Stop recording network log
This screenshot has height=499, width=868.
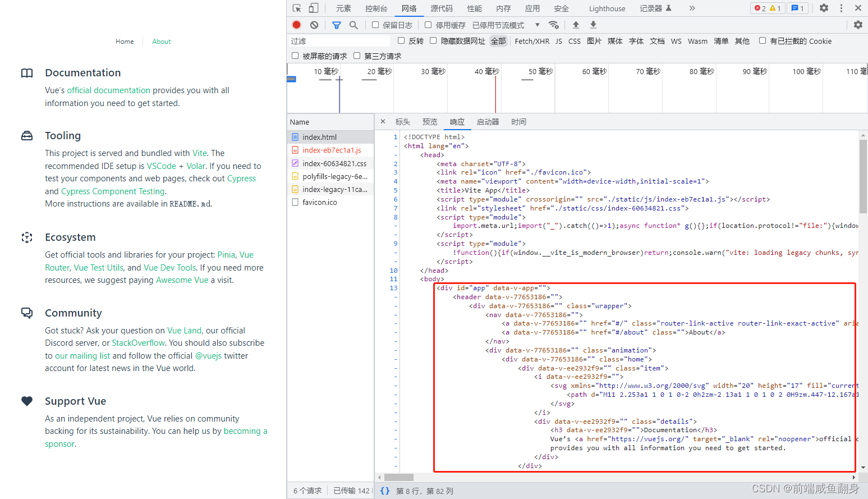tap(297, 25)
